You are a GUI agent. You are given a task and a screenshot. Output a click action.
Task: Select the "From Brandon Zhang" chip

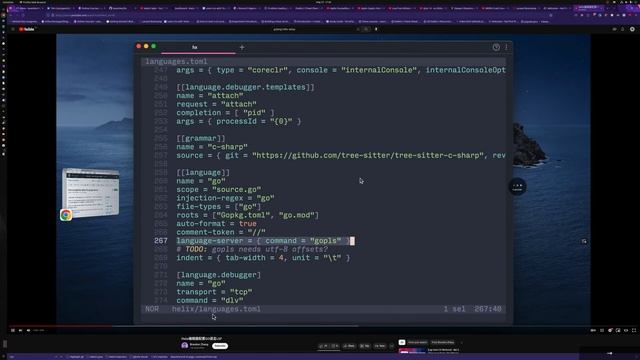click(443, 342)
